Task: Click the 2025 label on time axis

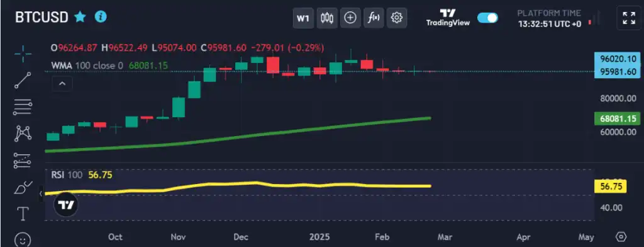Action: click(x=320, y=237)
